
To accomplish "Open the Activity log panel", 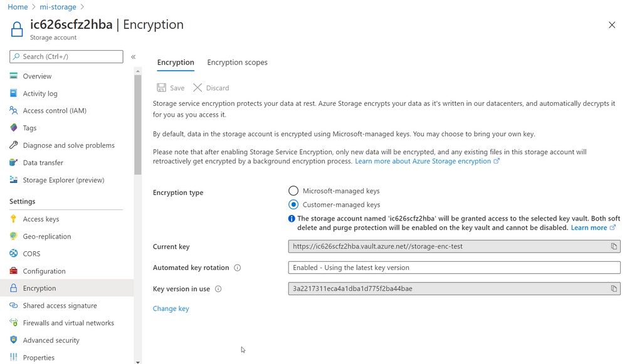I will click(x=41, y=93).
